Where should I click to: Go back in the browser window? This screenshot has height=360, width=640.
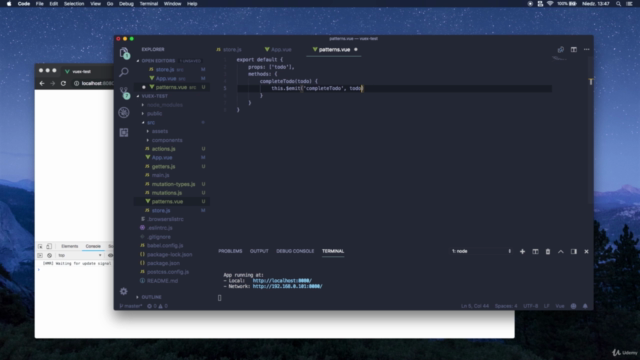pos(42,83)
